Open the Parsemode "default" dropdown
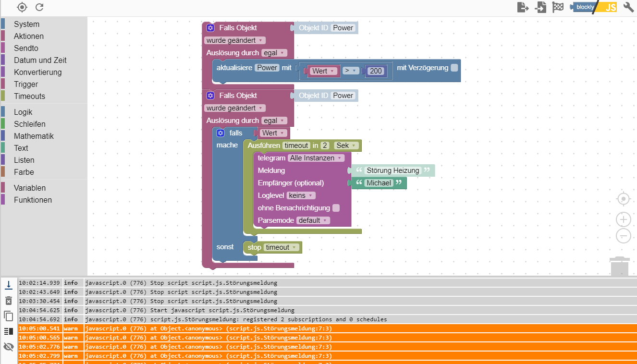Viewport: 637px width, 364px height. 313,220
